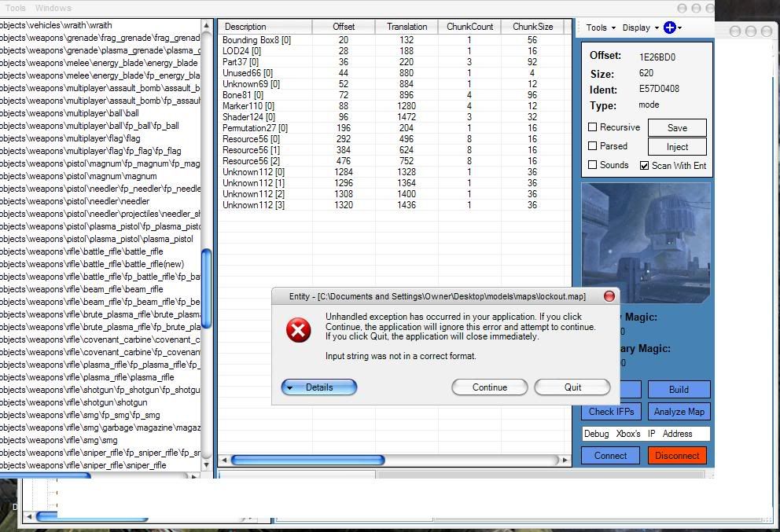This screenshot has width=780, height=532.
Task: Open the dropdown arrow beside the plus icon
Action: coord(679,28)
